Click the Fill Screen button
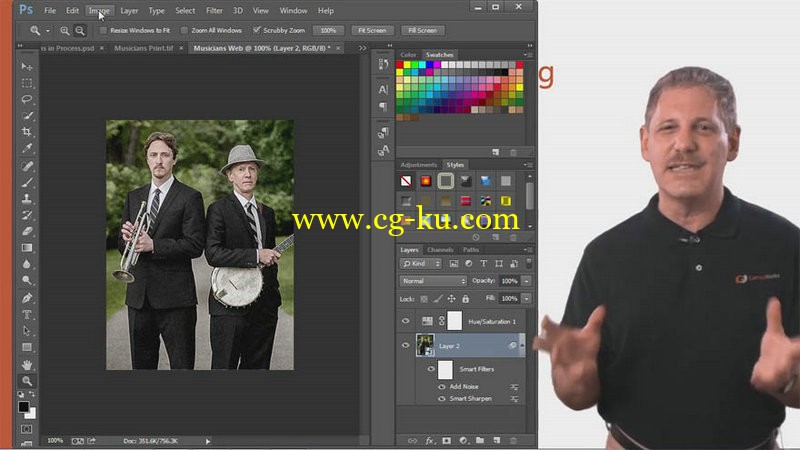The width and height of the screenshot is (800, 450). point(422,31)
